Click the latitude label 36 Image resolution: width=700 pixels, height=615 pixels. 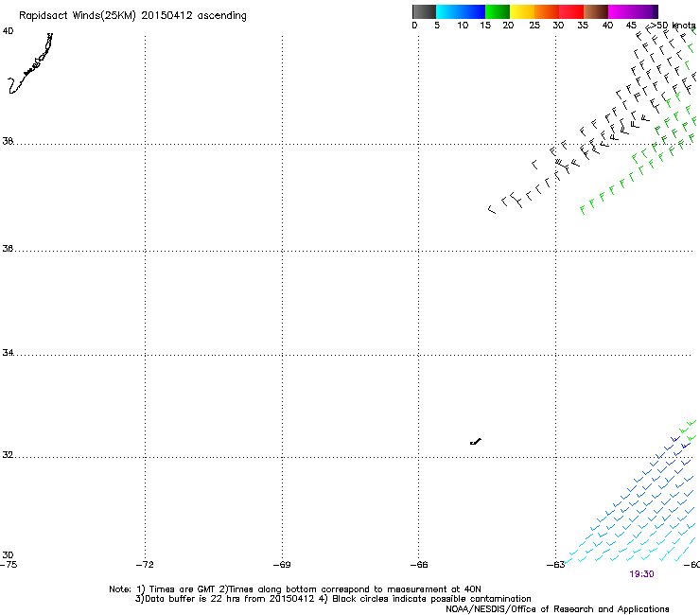tap(8, 248)
